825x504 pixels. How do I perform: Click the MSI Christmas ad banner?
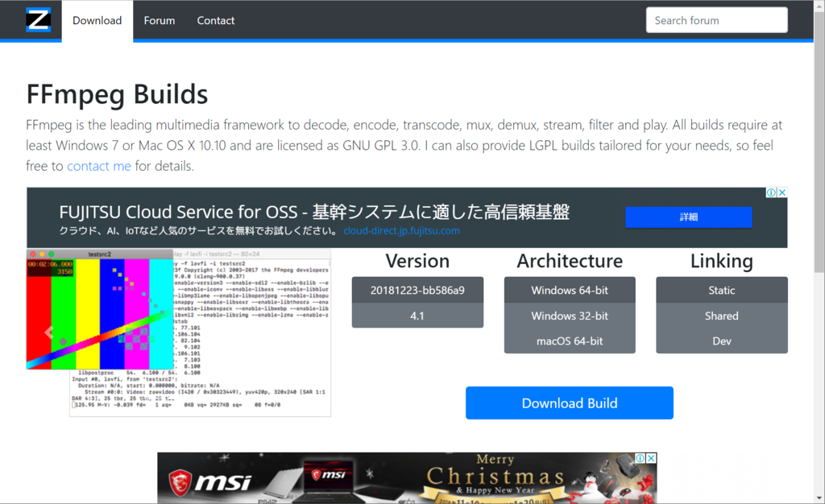[407, 477]
